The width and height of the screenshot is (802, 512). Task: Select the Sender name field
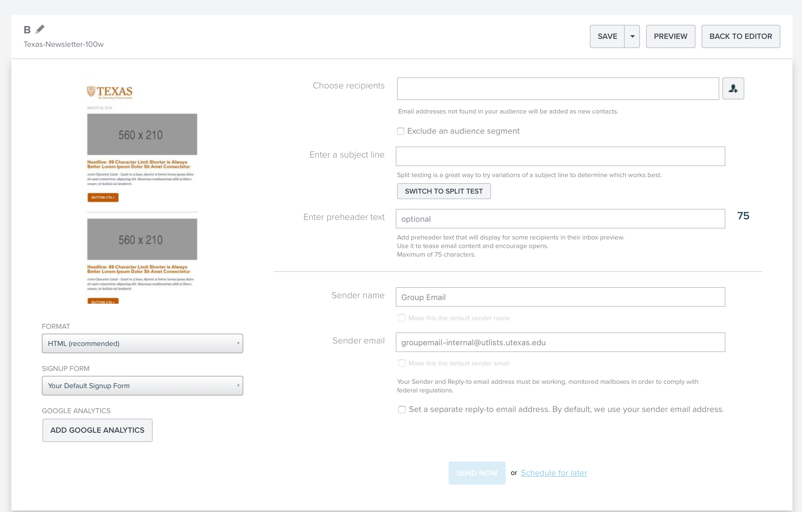click(x=561, y=297)
